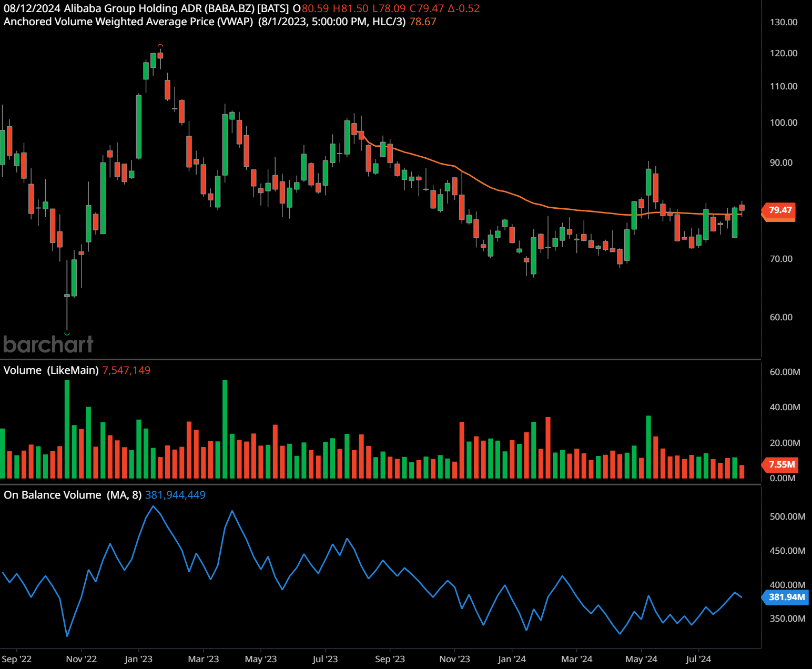Viewport: 812px width, 669px height.
Task: Click the Sep '23 date axis label
Action: 390,659
